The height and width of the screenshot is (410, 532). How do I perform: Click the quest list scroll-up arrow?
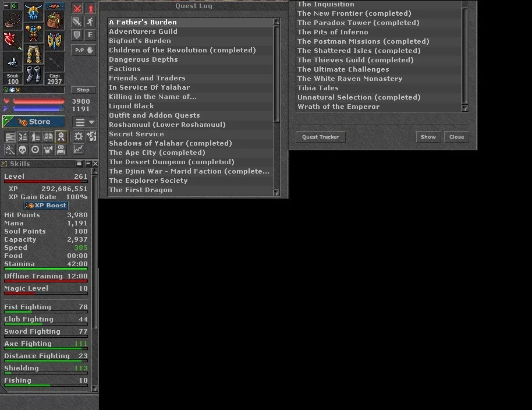pos(276,22)
